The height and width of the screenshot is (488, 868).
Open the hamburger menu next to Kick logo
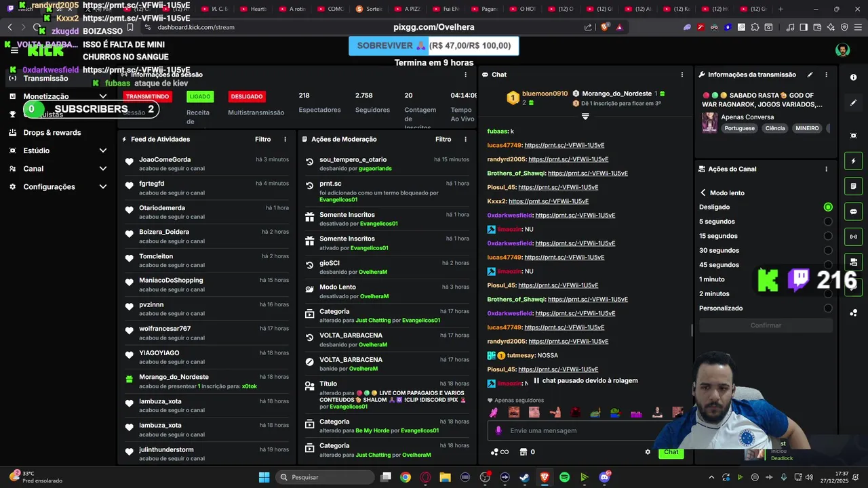click(x=14, y=50)
